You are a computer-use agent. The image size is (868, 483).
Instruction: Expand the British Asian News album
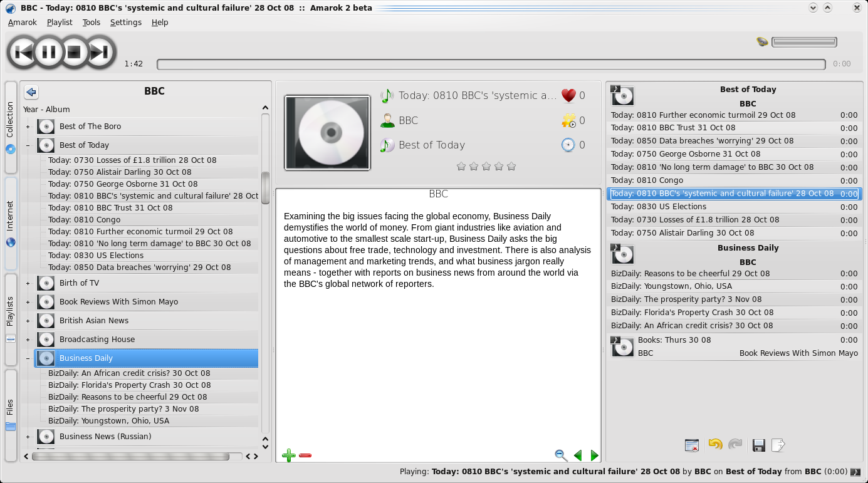click(28, 321)
